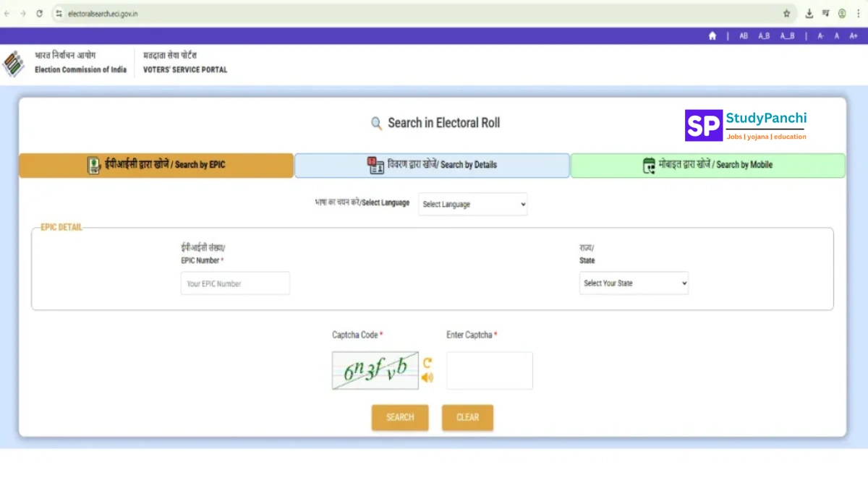This screenshot has width=868, height=488.
Task: Set widest letter spacing with A__B option
Action: [787, 36]
